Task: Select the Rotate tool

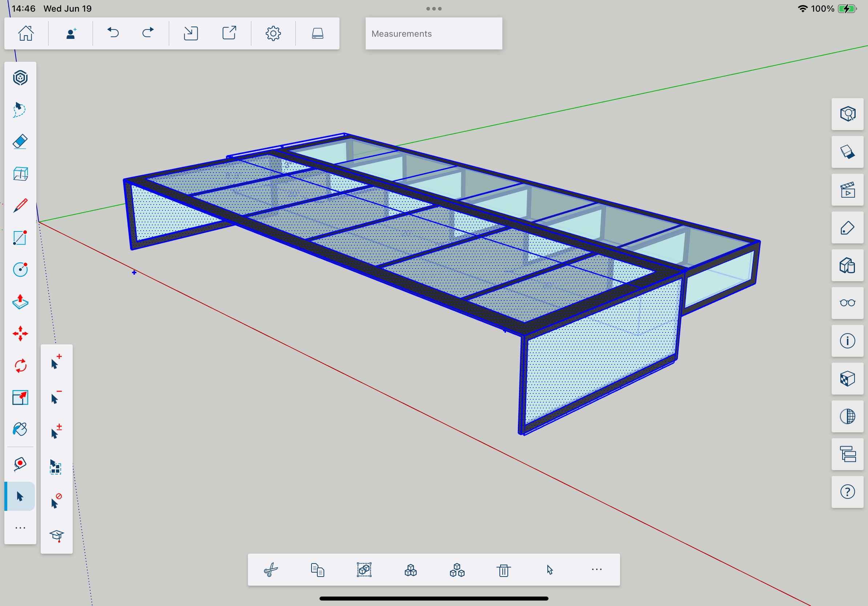Action: [20, 366]
